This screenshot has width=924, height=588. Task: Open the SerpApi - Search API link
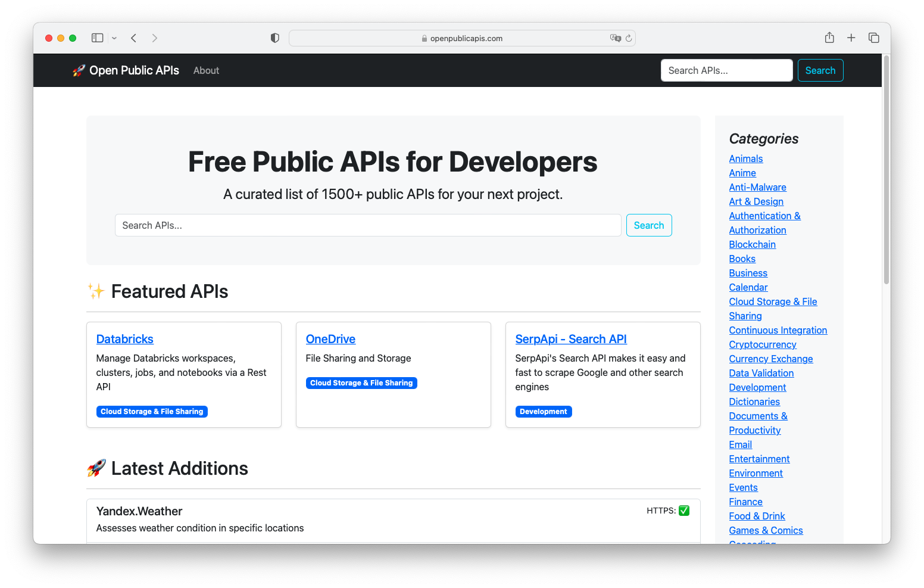coord(571,339)
